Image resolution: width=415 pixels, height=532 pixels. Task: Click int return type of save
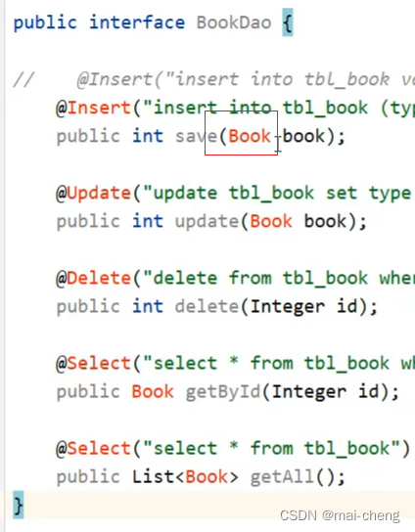[148, 136]
